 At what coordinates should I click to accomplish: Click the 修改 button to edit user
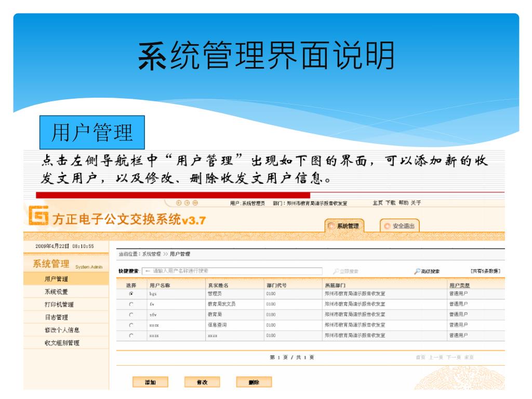(x=202, y=382)
